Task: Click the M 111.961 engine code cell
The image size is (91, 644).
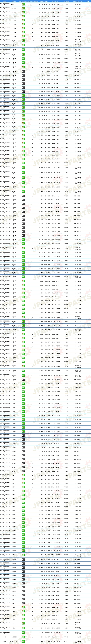Action: click(78, 59)
